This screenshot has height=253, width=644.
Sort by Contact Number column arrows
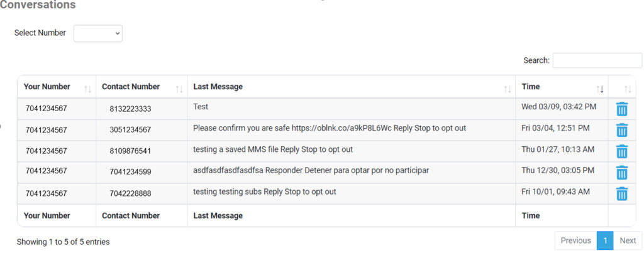click(179, 89)
